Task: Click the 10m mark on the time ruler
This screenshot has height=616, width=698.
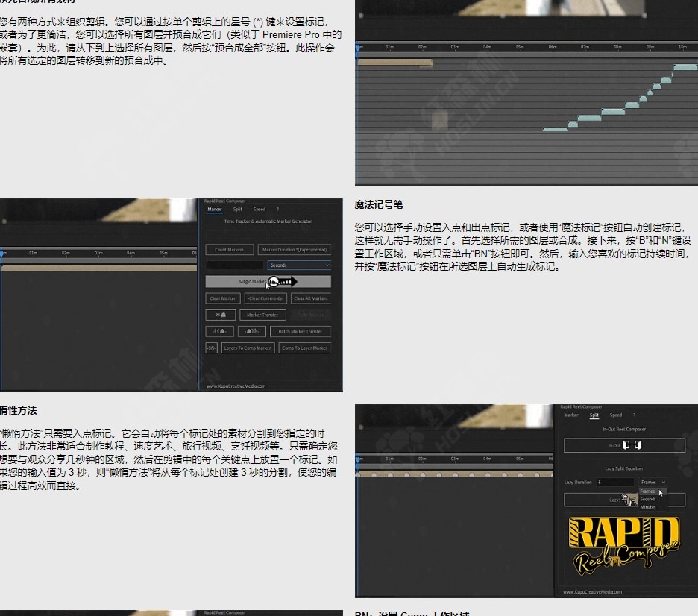Action: (682, 47)
